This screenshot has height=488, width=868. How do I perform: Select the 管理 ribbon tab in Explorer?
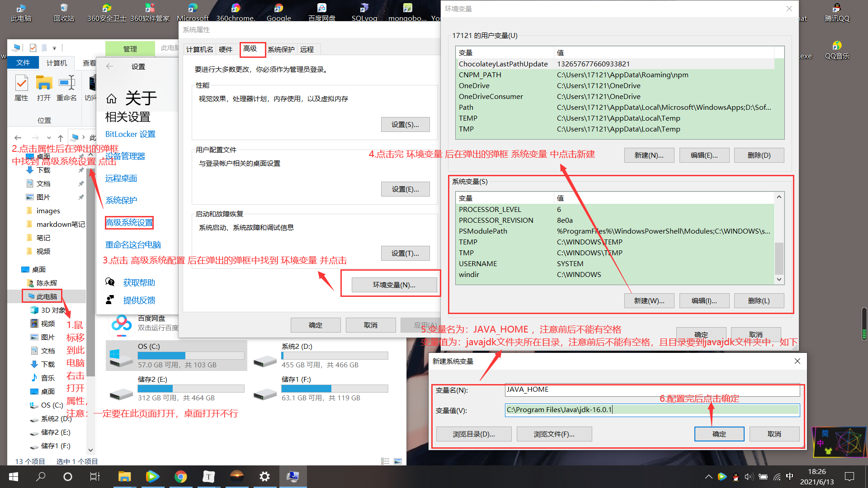[x=130, y=48]
